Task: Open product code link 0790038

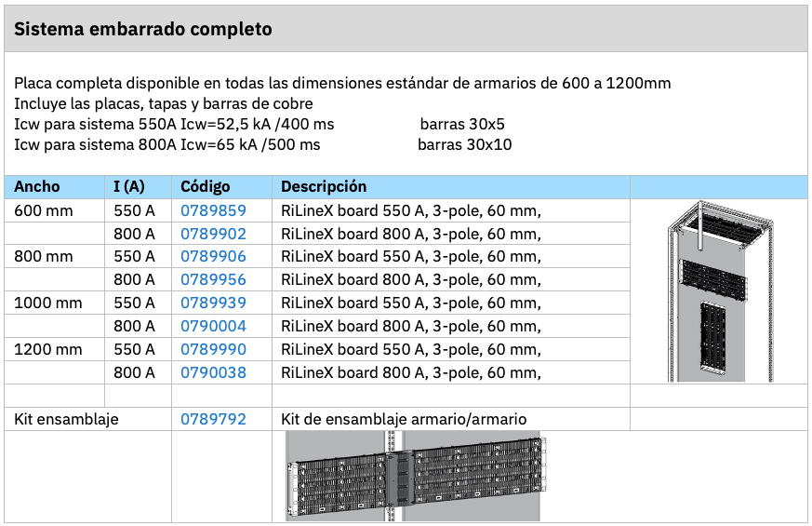Action: 213,372
